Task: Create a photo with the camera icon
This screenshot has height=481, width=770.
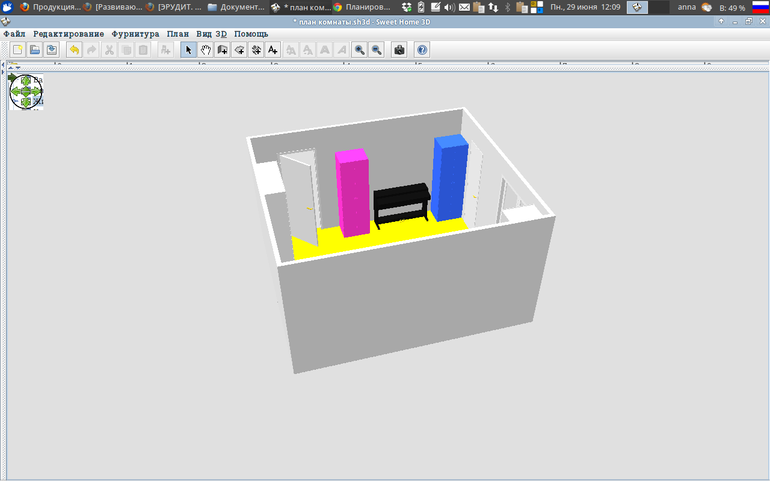Action: (399, 49)
